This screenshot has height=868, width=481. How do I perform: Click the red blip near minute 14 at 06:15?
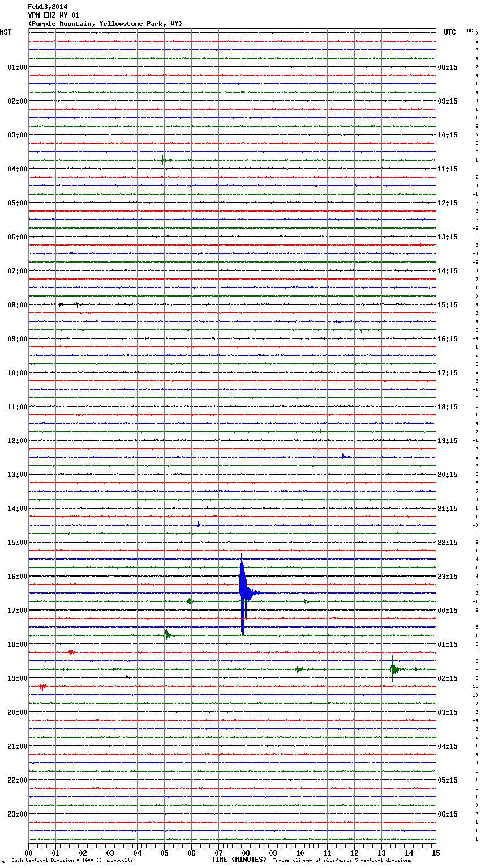(420, 245)
